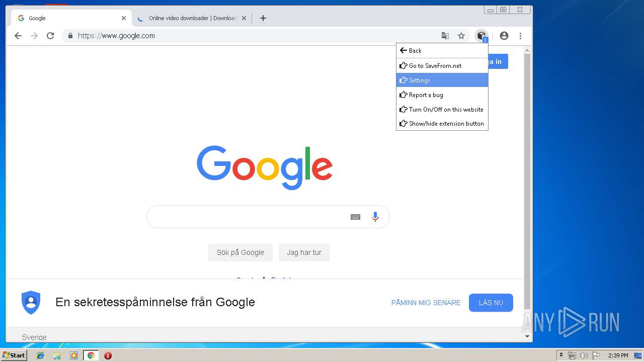Click the page scrollbar down arrow

click(x=527, y=336)
